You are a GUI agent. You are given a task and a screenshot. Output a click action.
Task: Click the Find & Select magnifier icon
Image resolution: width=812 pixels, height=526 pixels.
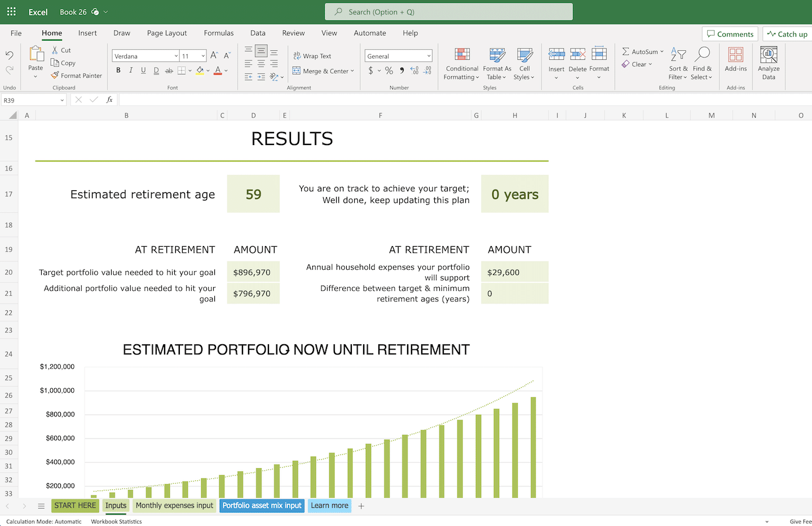(x=702, y=55)
